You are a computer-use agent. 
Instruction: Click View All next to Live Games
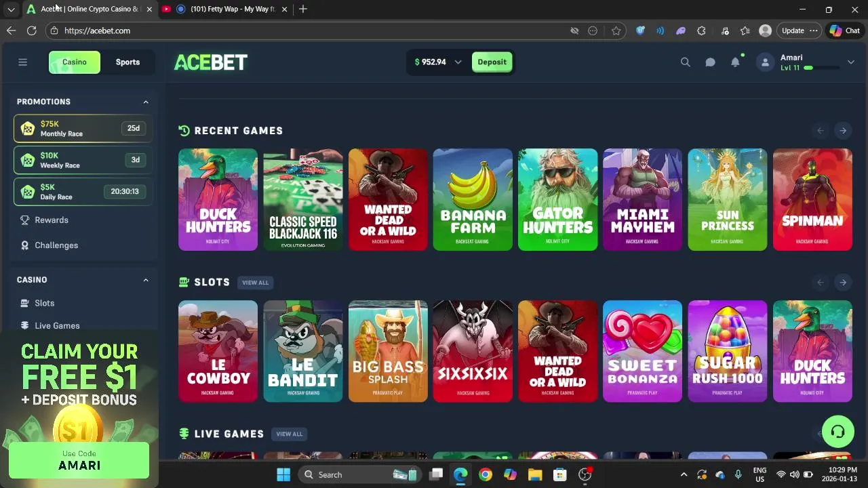(x=289, y=434)
